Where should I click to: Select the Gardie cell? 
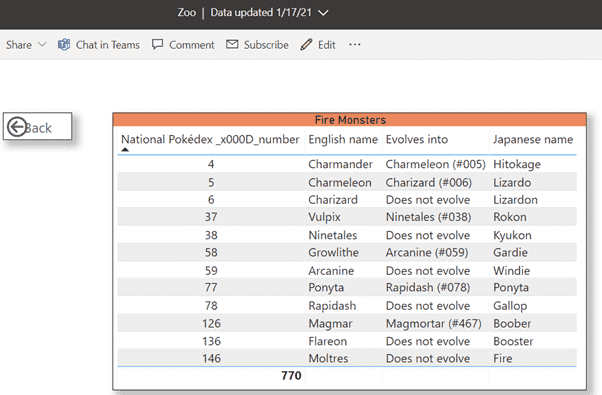(x=510, y=252)
